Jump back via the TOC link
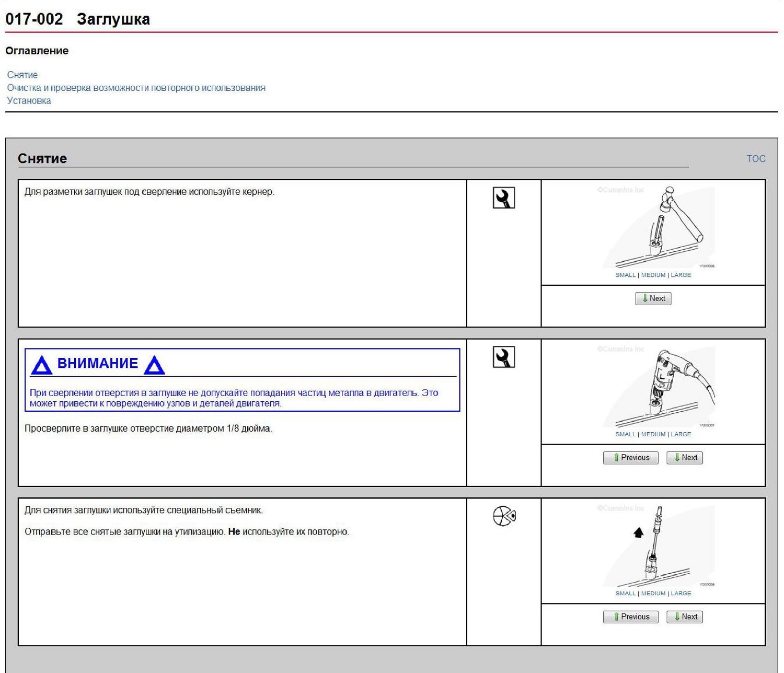The image size is (784, 673). click(x=756, y=158)
